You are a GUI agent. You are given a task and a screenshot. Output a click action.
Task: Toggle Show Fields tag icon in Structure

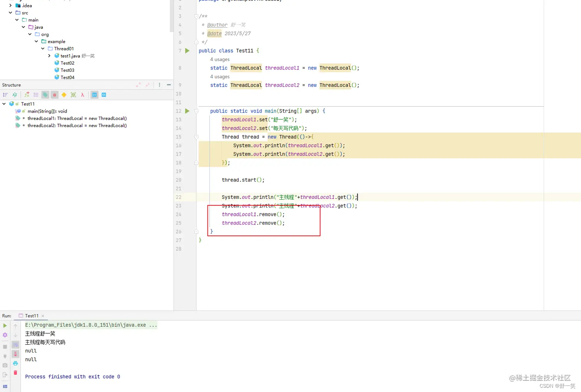45,95
